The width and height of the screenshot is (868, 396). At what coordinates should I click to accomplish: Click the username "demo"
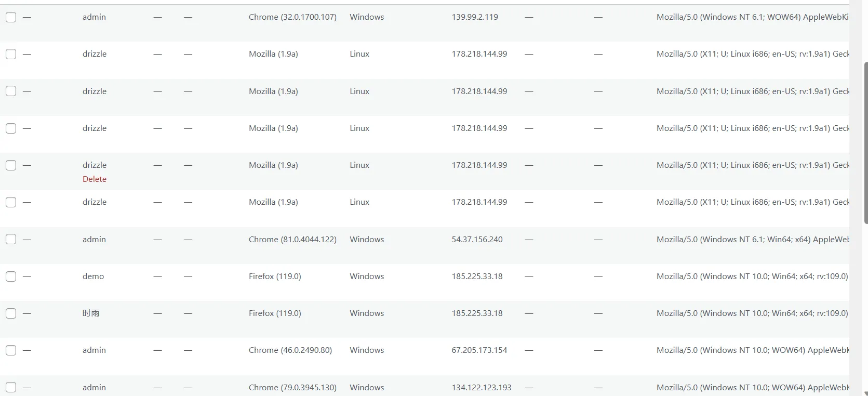tap(94, 276)
